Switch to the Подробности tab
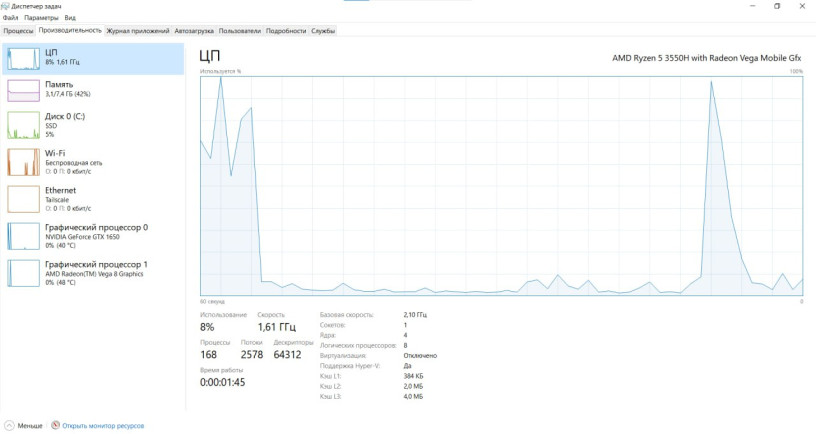Viewport: 816px width, 434px height. [286, 31]
